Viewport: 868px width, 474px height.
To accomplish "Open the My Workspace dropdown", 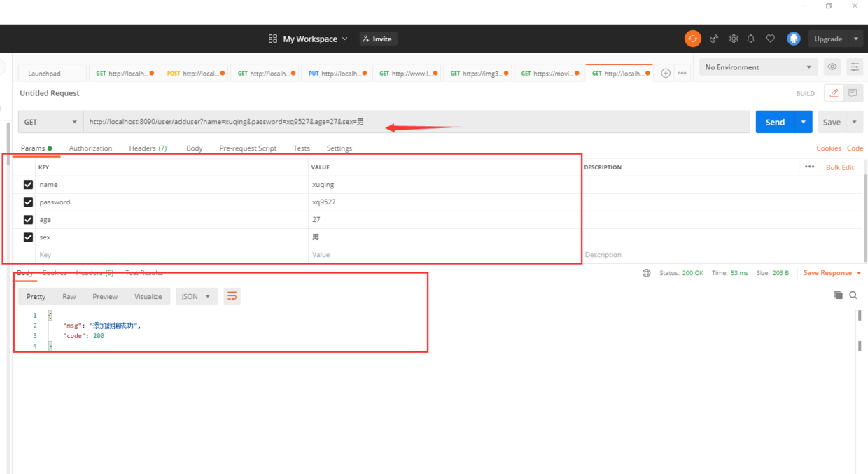I will (315, 39).
